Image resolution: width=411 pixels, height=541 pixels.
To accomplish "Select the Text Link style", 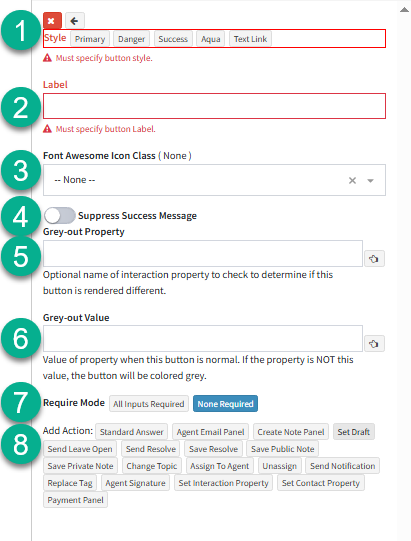I will click(250, 39).
